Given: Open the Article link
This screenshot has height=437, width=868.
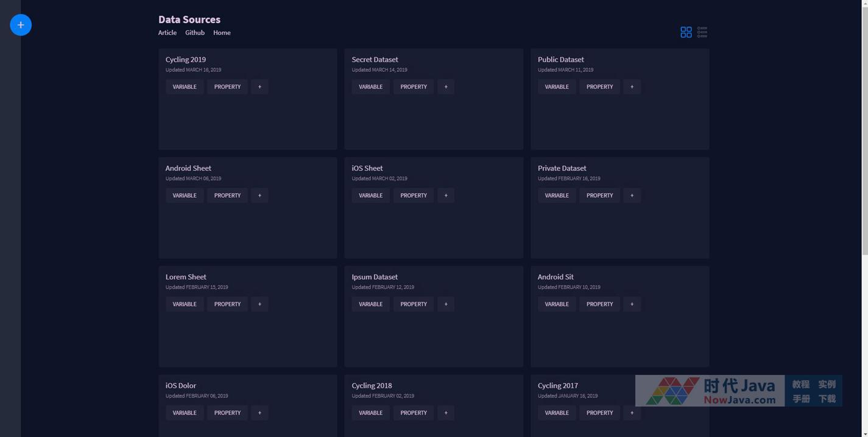Looking at the screenshot, I should 168,33.
